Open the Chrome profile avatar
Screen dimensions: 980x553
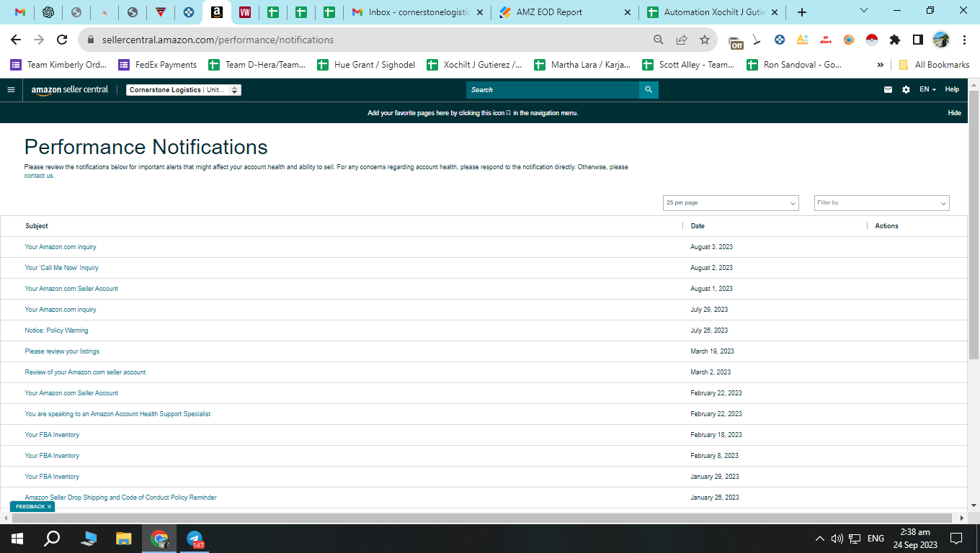coord(940,40)
